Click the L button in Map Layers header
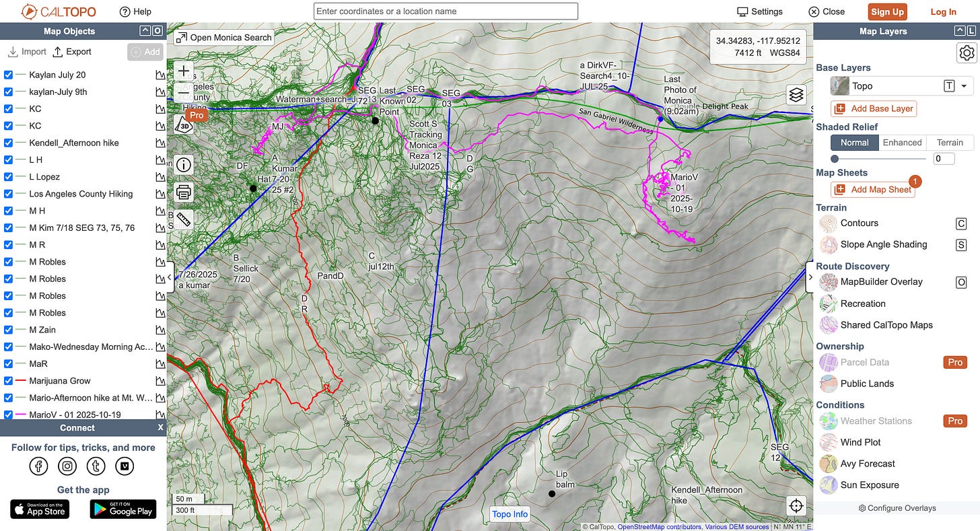This screenshot has width=980, height=531. (x=971, y=31)
